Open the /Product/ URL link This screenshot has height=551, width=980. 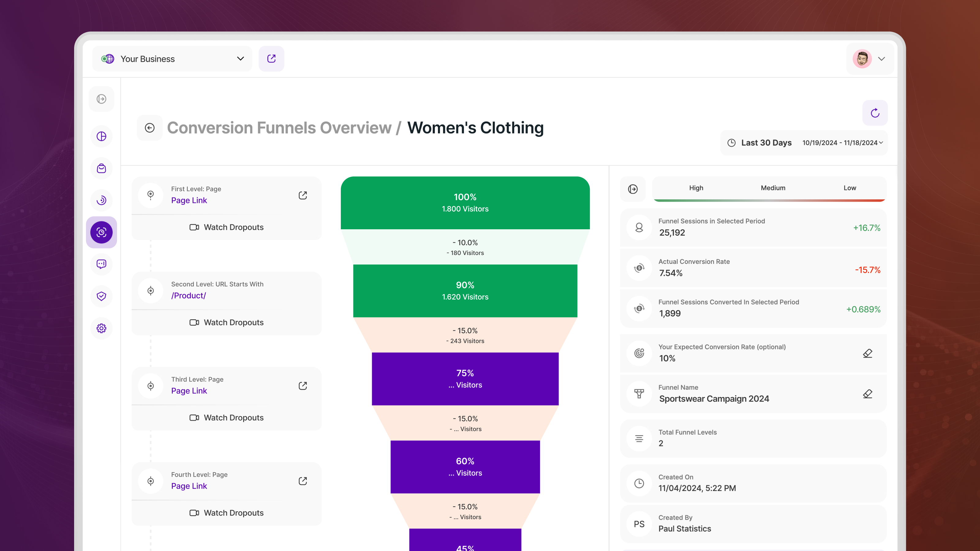coord(189,295)
